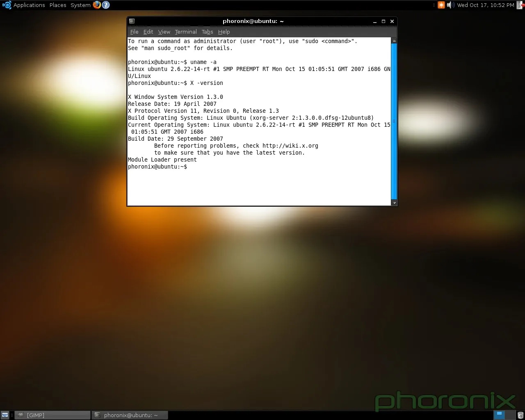Click 'Build Date: 29 September 2007' line
The height and width of the screenshot is (420, 525).
(176, 139)
